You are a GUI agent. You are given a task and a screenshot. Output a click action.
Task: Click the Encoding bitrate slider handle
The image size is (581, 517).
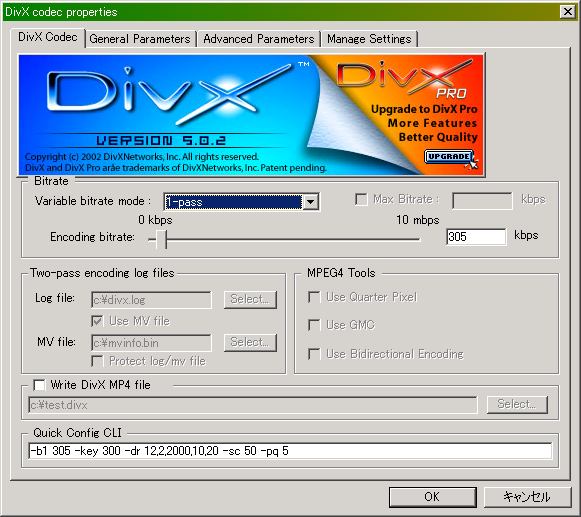click(x=161, y=239)
